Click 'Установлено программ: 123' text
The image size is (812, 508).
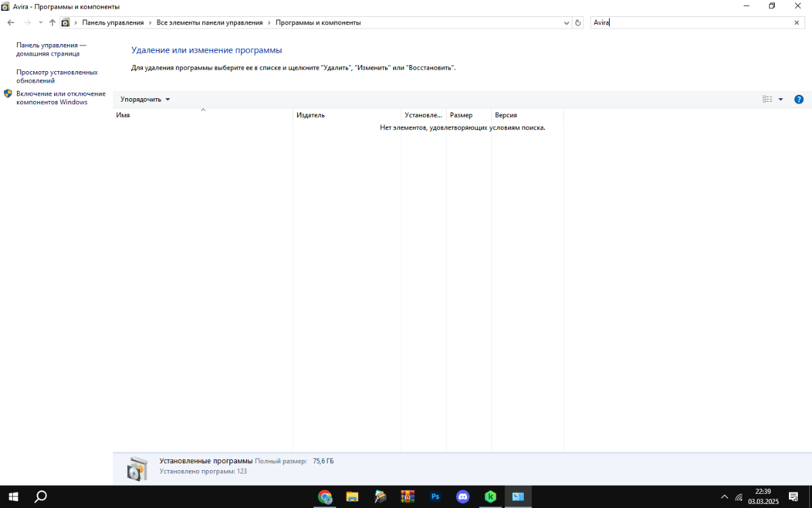pyautogui.click(x=203, y=471)
